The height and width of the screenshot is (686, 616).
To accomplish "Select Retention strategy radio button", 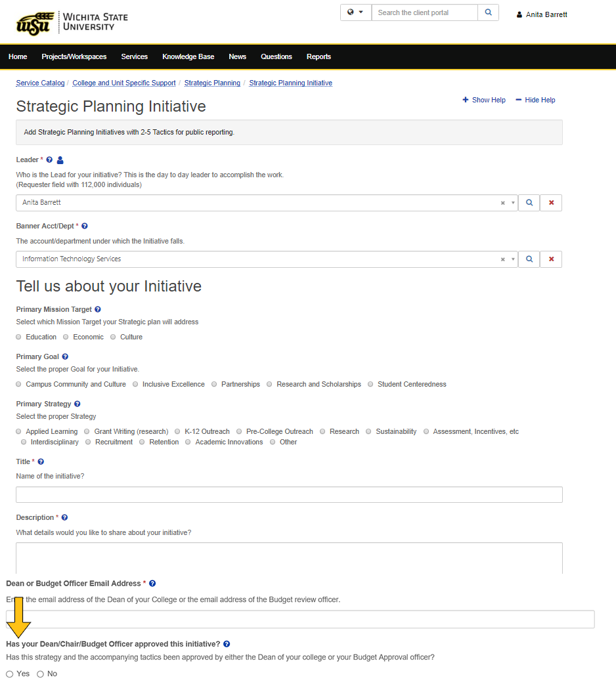I will click(142, 442).
